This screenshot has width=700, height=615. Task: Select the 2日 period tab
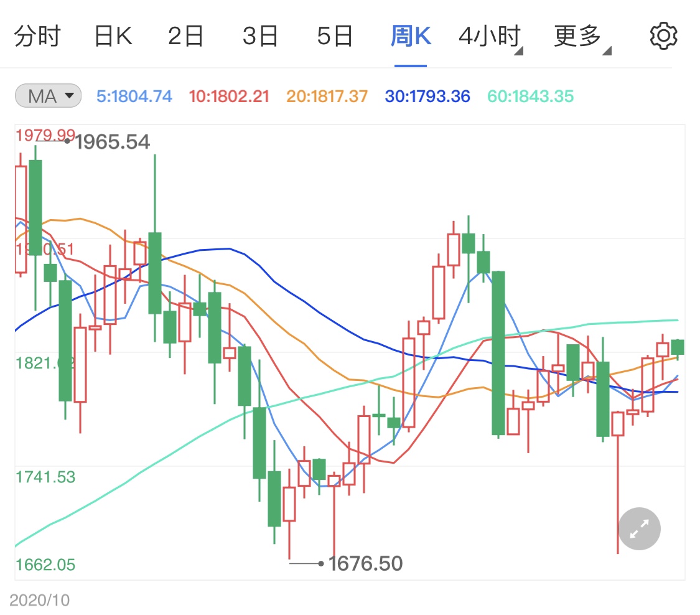coord(185,36)
